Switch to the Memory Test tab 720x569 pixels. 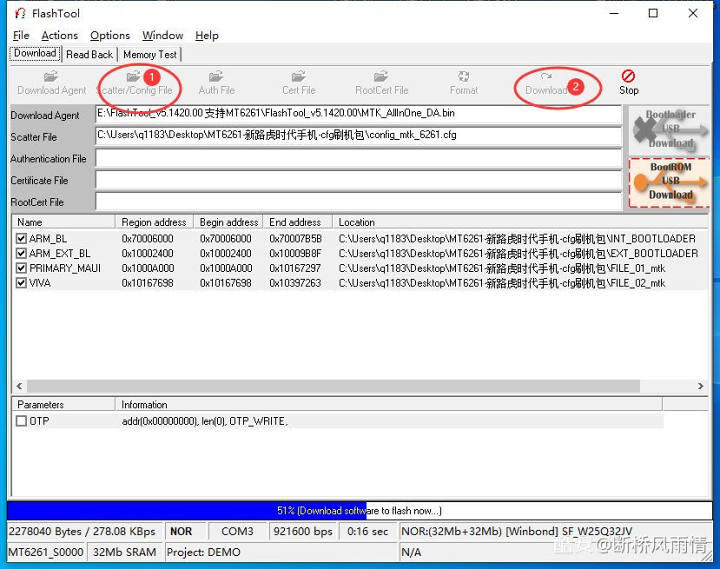150,54
